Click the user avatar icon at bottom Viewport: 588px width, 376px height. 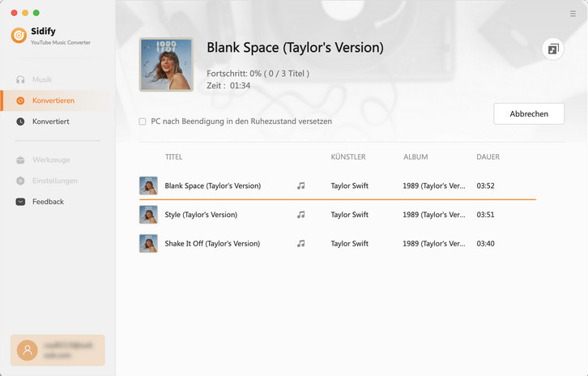[x=28, y=351]
